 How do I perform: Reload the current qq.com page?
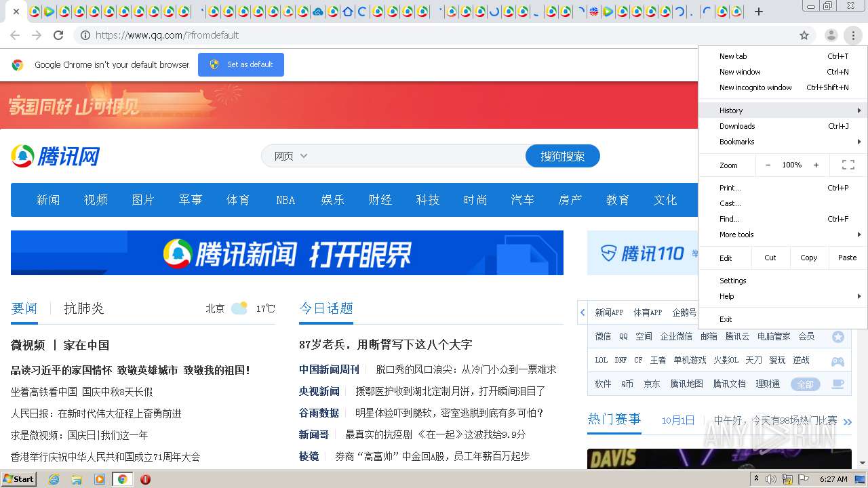click(x=58, y=35)
